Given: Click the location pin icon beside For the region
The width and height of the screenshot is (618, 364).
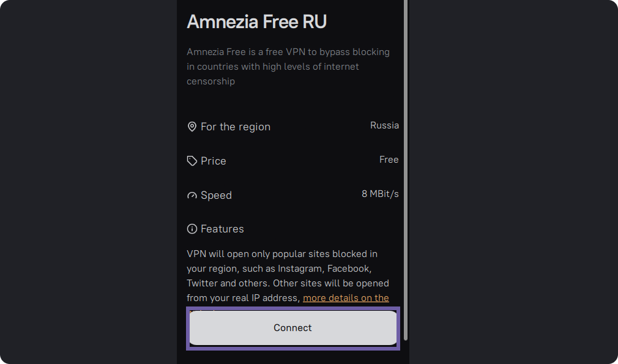Looking at the screenshot, I should 192,127.
